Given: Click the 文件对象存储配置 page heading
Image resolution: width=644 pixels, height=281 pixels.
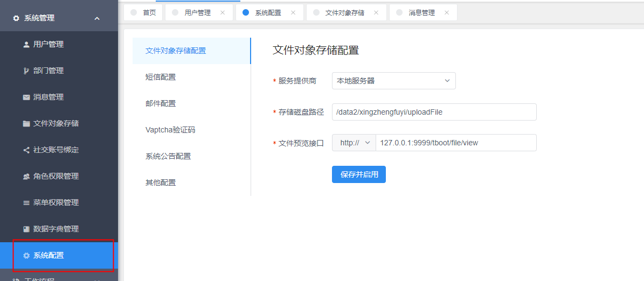Looking at the screenshot, I should click(x=315, y=51).
